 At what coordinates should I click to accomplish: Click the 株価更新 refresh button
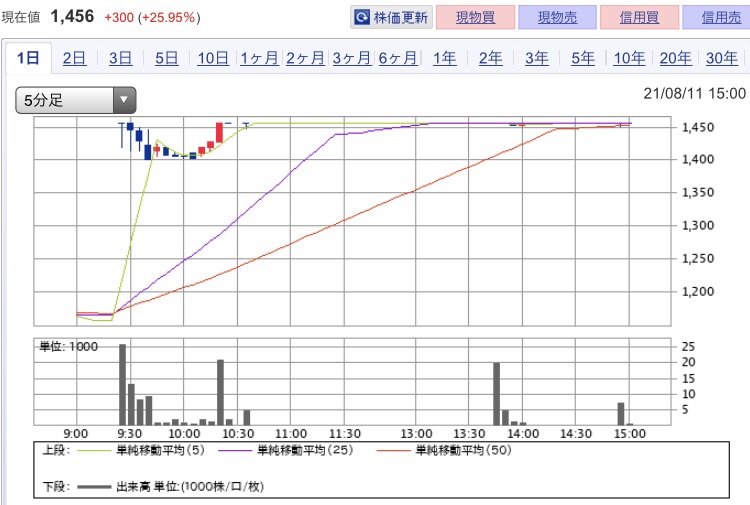(x=391, y=18)
